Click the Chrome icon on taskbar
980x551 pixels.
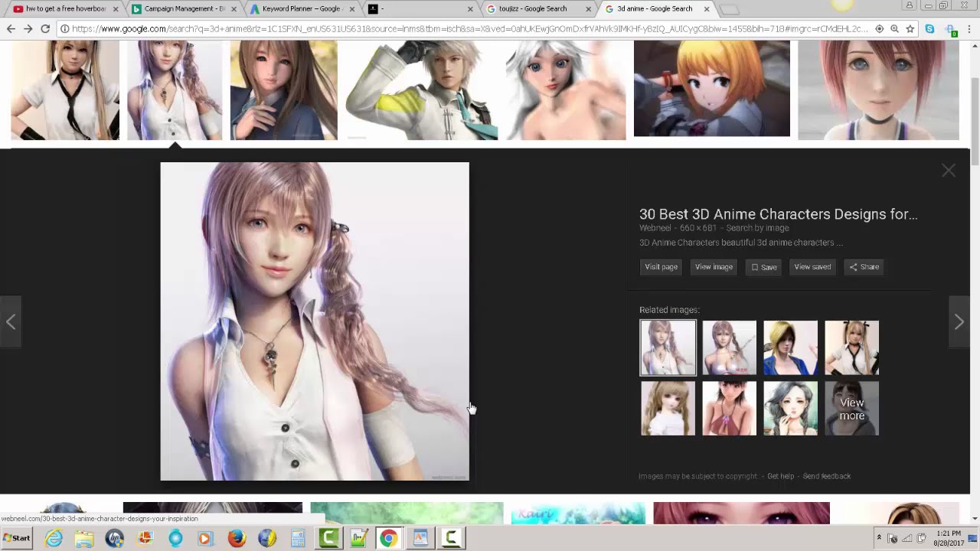(389, 538)
